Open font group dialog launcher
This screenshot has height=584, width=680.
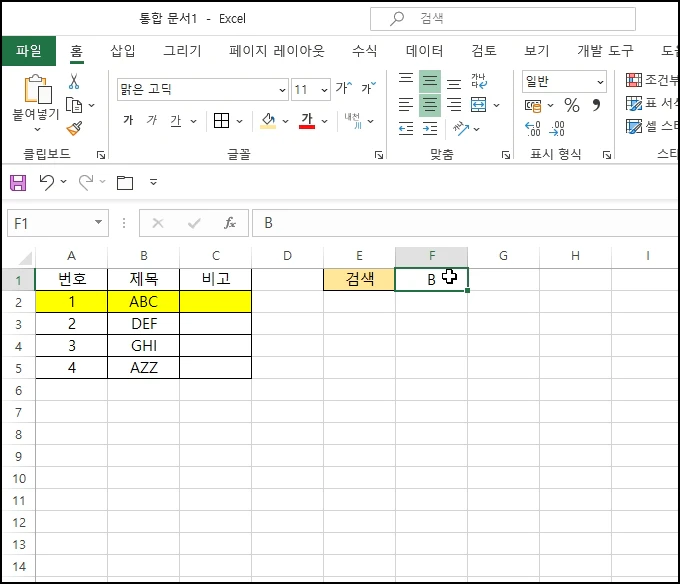click(379, 155)
